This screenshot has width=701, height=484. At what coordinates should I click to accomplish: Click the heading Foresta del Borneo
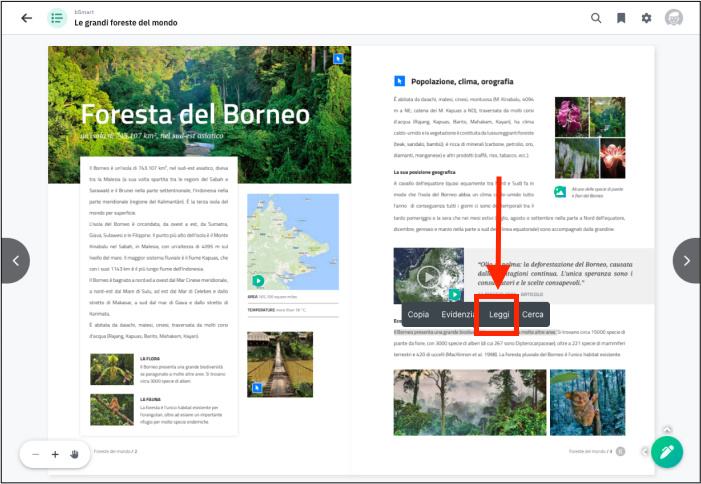click(195, 114)
